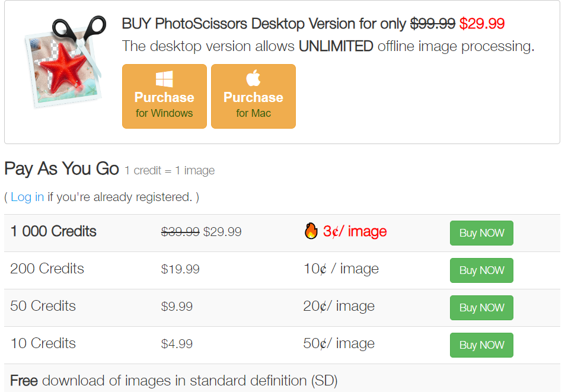Buy NOW the 200 Credits pack
This screenshot has width=565, height=392.
pos(481,270)
